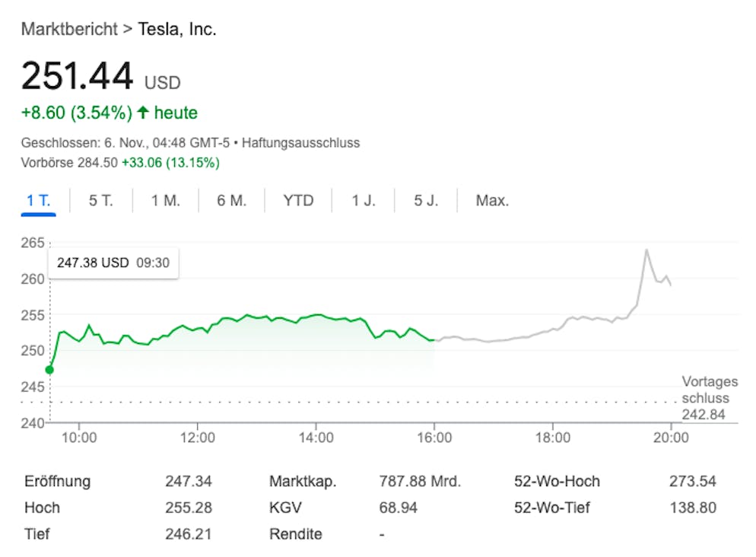This screenshot has width=756, height=557.
Task: Show the Max. time range chart
Action: pos(492,201)
